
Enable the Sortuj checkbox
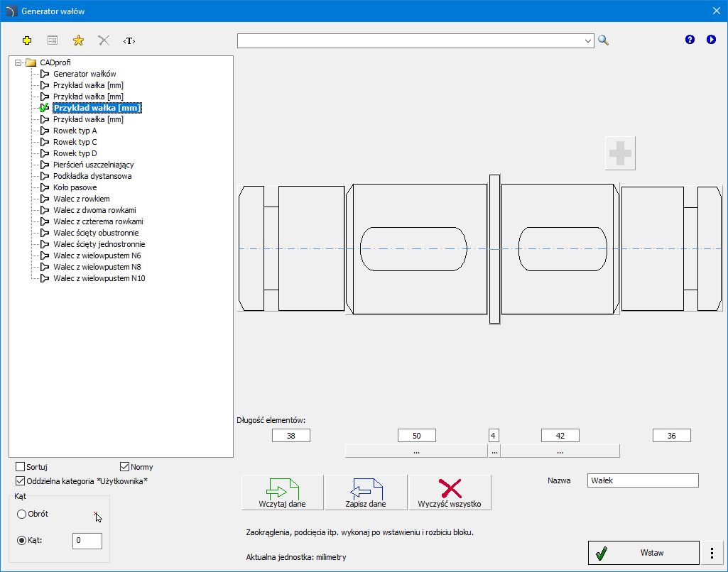[x=20, y=467]
